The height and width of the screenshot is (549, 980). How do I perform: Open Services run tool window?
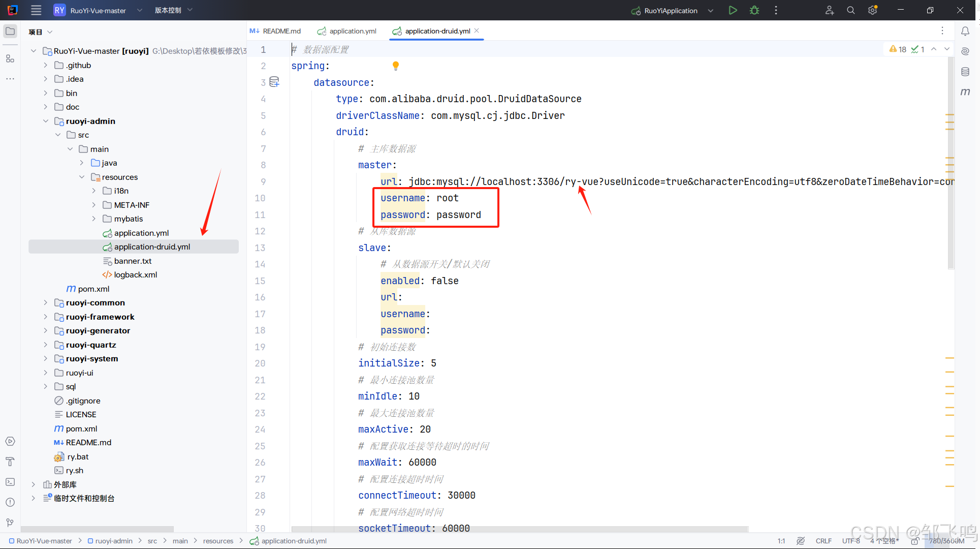coord(10,441)
